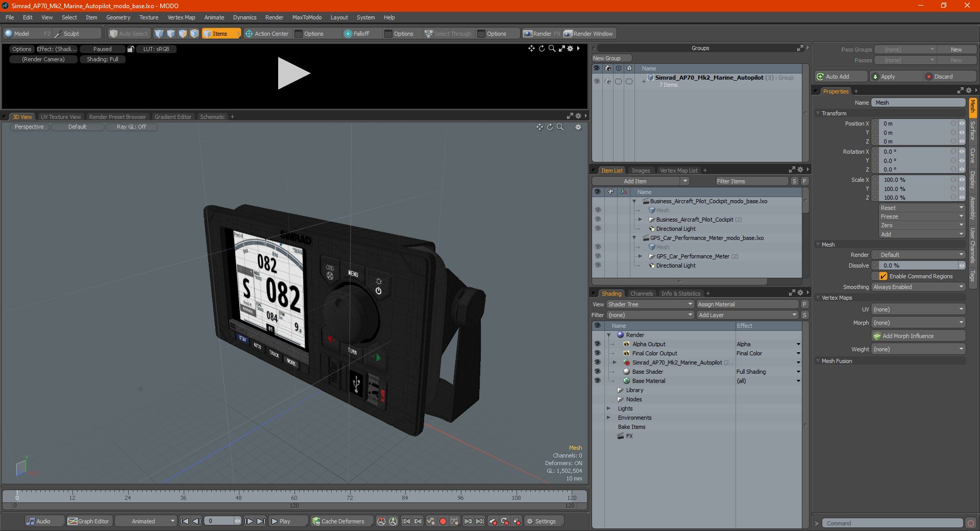980x531 pixels.
Task: Open the Geometry menu
Action: pyautogui.click(x=118, y=17)
